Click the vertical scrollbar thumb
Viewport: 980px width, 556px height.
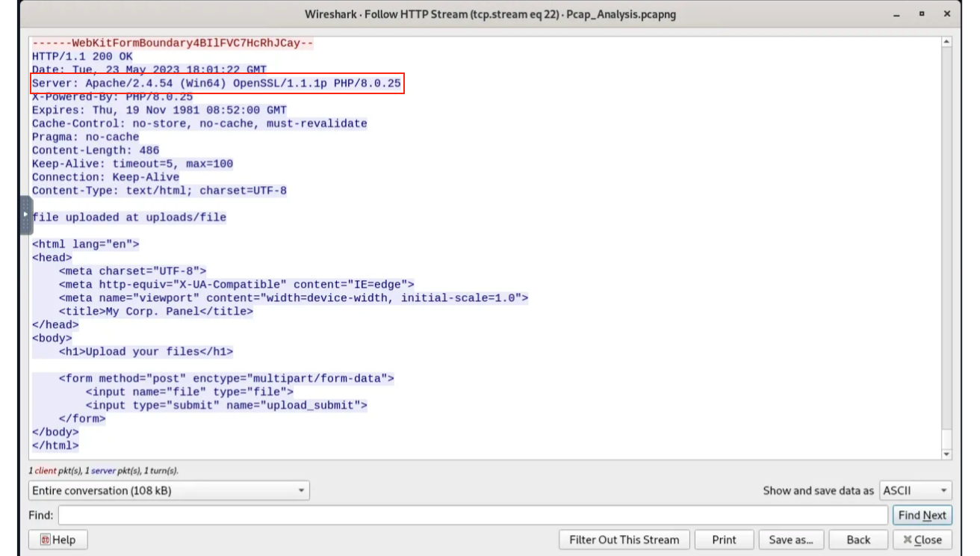948,439
